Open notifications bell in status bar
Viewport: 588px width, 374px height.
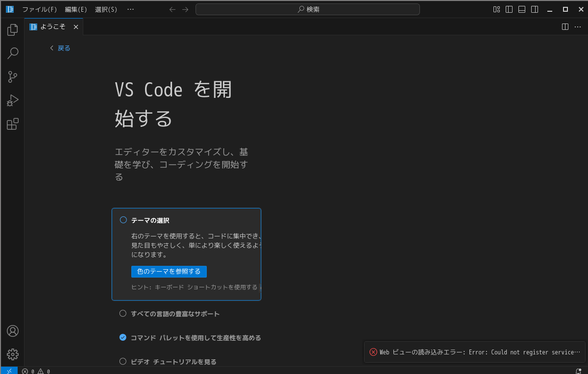[578, 371]
